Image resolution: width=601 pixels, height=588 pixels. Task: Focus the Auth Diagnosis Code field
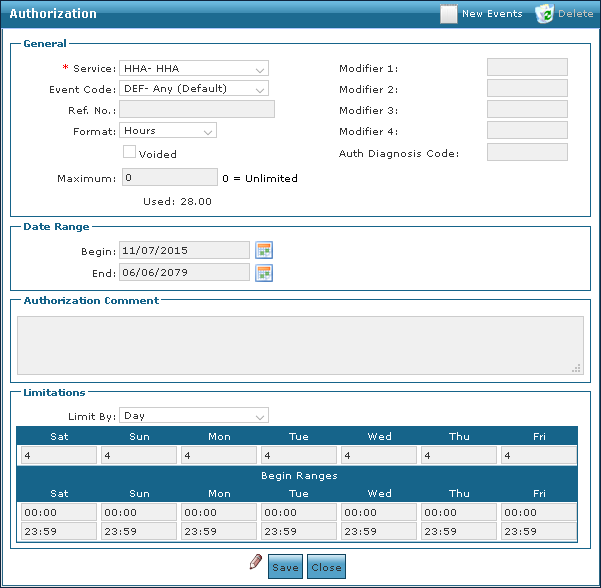(527, 152)
